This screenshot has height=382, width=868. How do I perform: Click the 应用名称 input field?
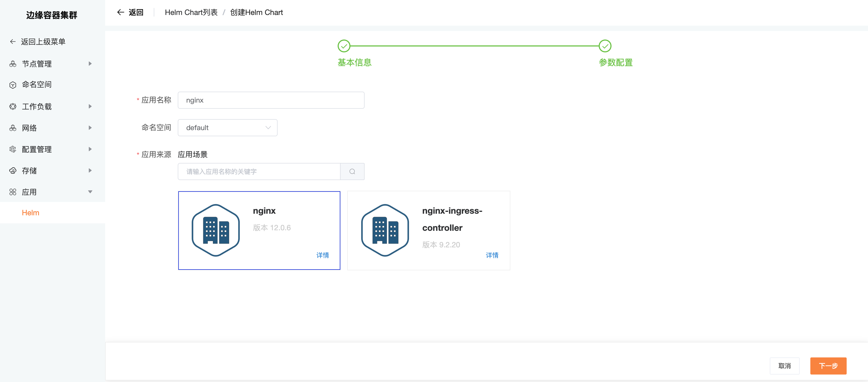pos(271,100)
